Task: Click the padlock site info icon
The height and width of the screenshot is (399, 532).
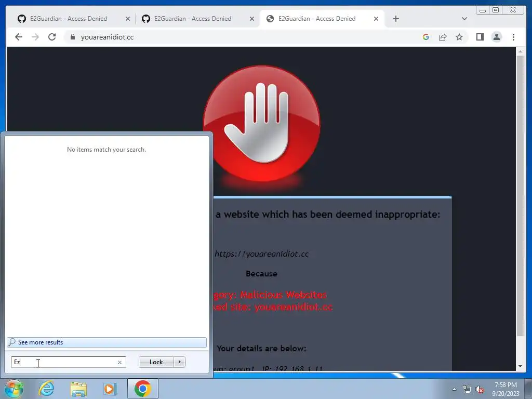Action: pos(73,37)
